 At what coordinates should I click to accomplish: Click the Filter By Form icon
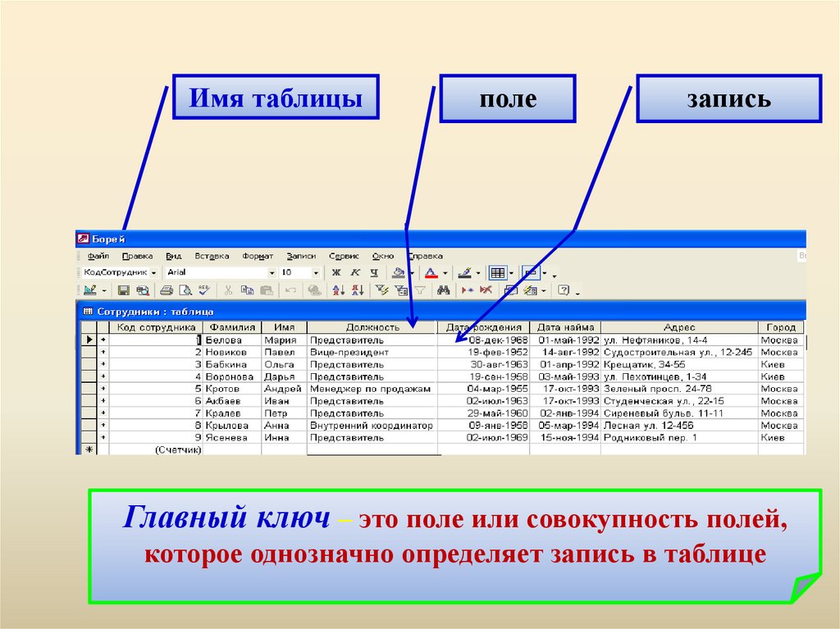pyautogui.click(x=400, y=290)
